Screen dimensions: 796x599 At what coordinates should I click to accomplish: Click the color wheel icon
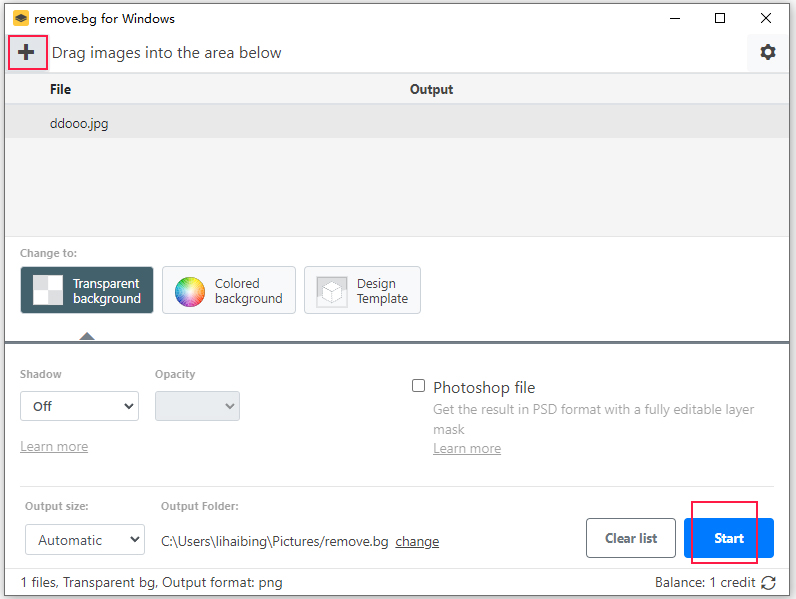click(x=190, y=291)
